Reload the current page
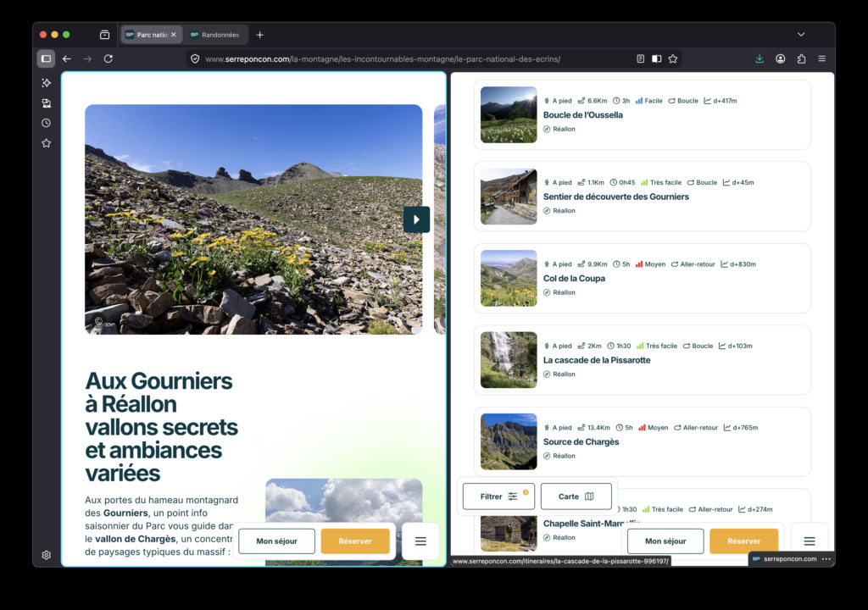Image resolution: width=868 pixels, height=610 pixels. pos(108,58)
